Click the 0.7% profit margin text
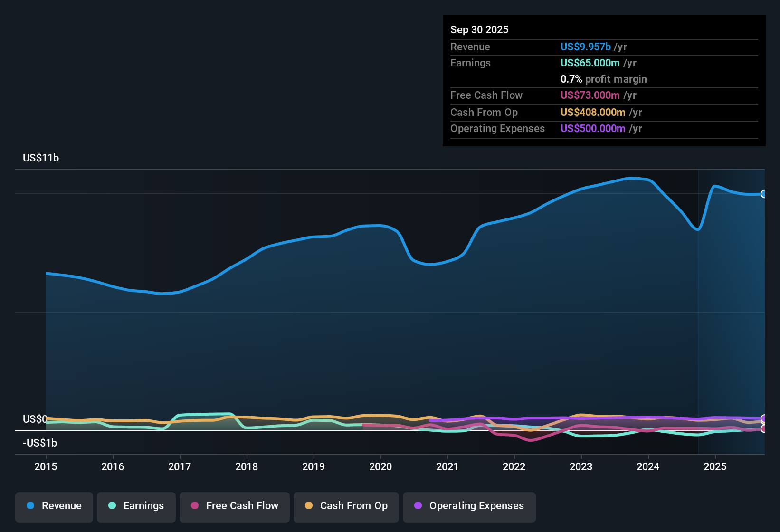Image resolution: width=780 pixels, height=532 pixels. pos(603,79)
